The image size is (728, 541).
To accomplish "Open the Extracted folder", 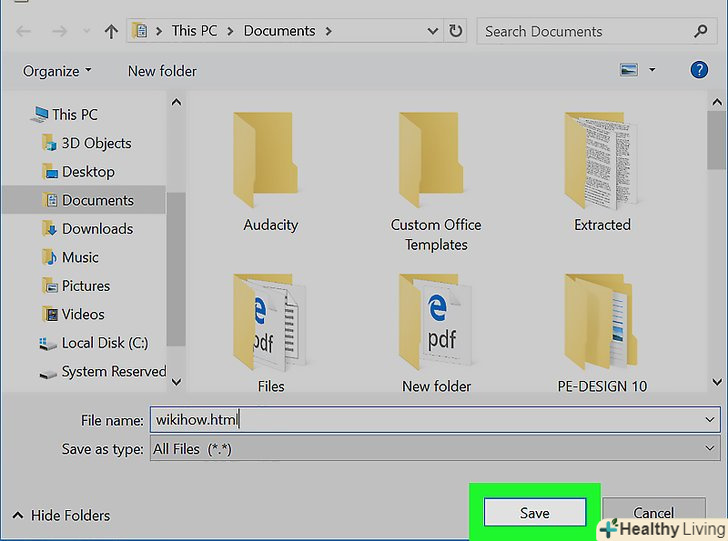I will (x=602, y=170).
